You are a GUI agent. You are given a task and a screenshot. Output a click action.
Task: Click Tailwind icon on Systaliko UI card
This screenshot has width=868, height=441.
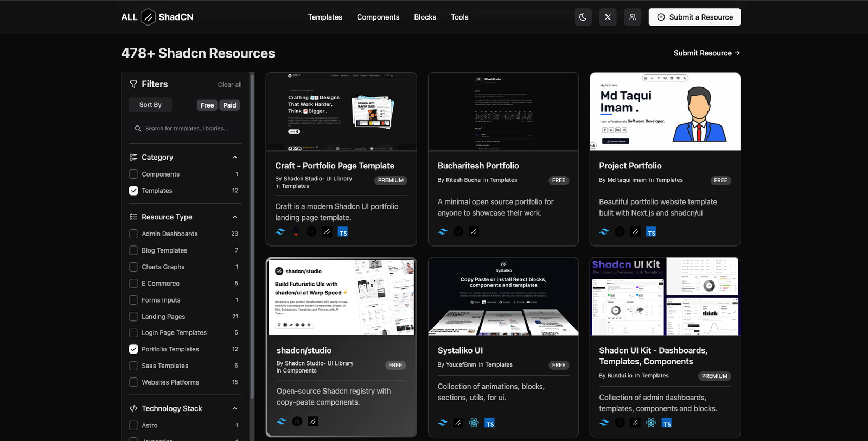[x=443, y=423]
